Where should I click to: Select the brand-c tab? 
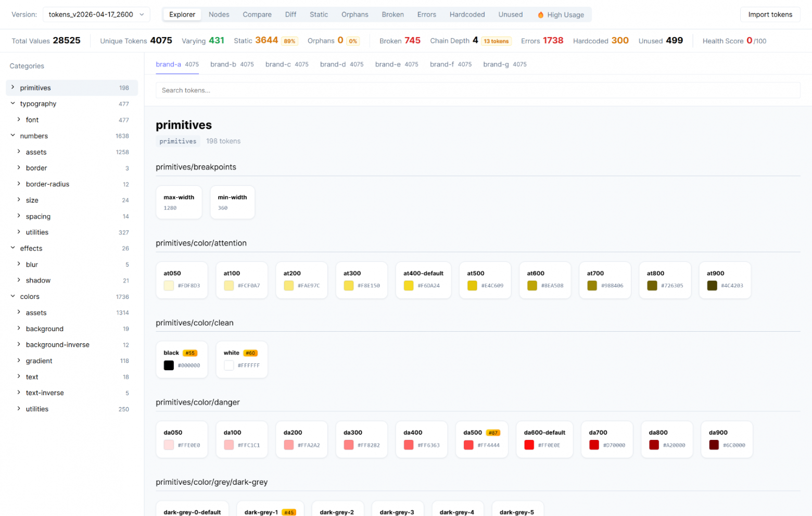[x=286, y=65]
